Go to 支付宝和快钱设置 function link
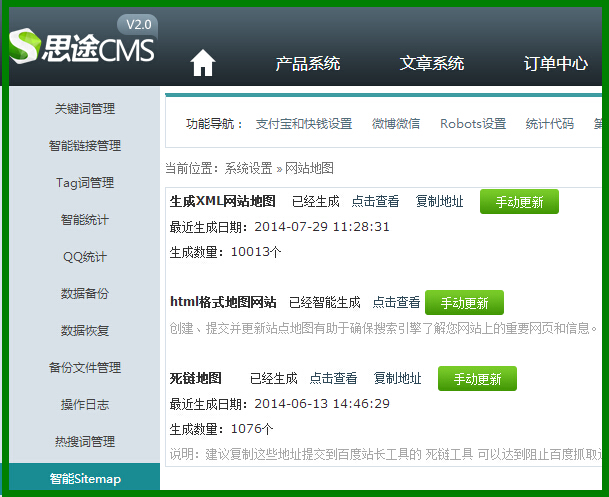 pos(304,124)
